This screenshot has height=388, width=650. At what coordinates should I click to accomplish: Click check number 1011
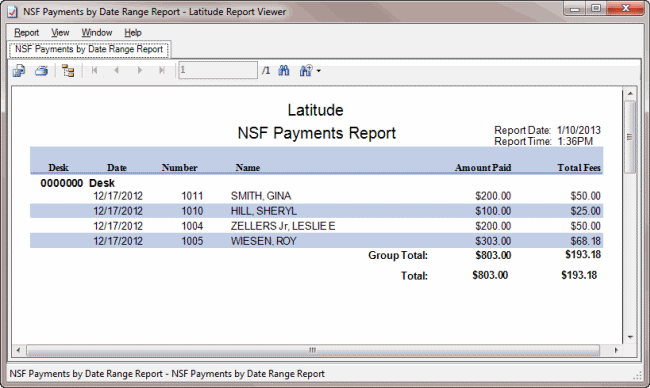(192, 196)
